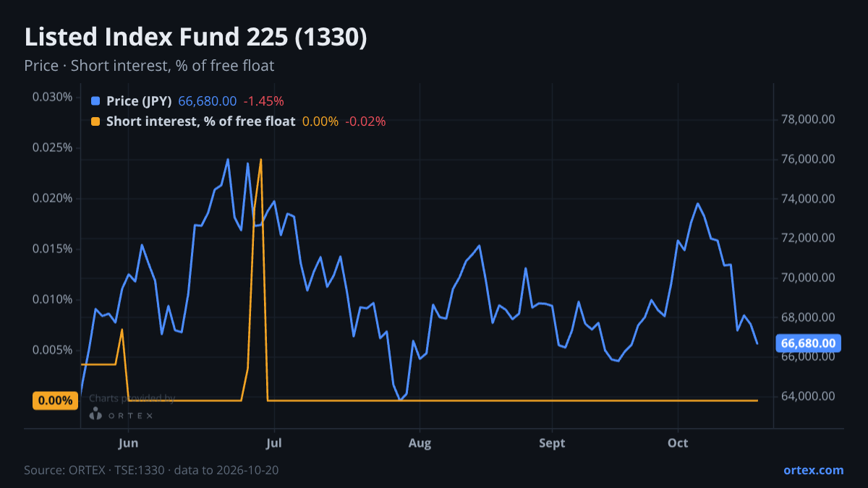Screen dimensions: 868x488
Task: Click the 78,000.00 right axis label
Action: click(809, 119)
